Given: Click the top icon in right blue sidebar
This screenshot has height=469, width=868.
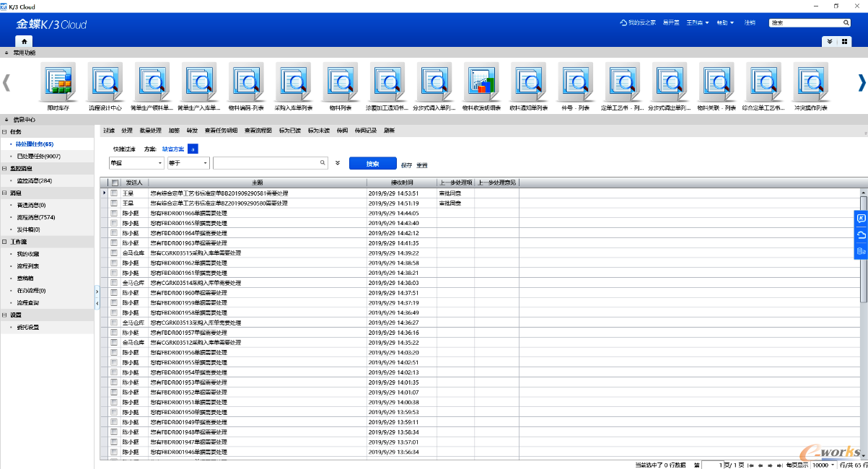Looking at the screenshot, I should [861, 219].
